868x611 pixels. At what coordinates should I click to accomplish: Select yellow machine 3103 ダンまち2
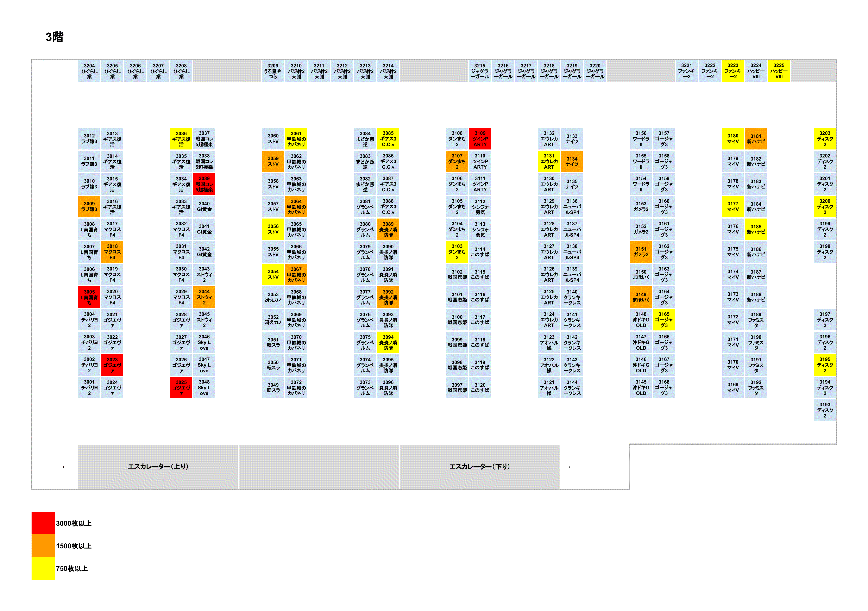pyautogui.click(x=457, y=252)
